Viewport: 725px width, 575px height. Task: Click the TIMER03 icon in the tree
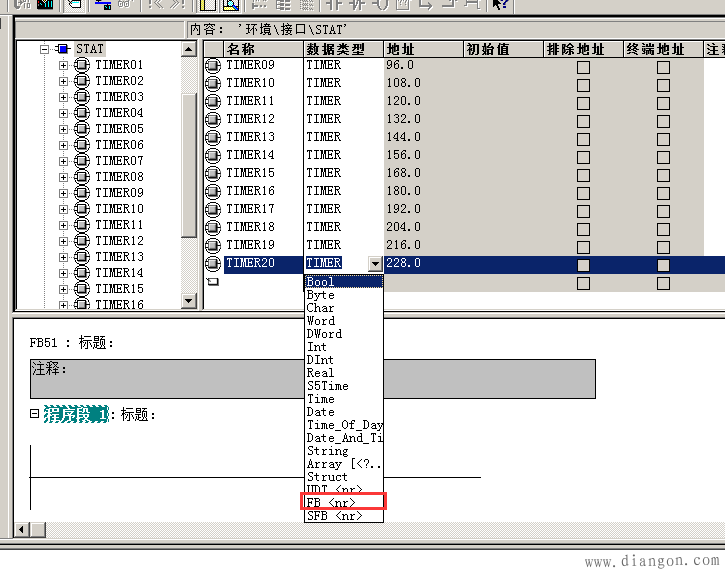[x=82, y=97]
